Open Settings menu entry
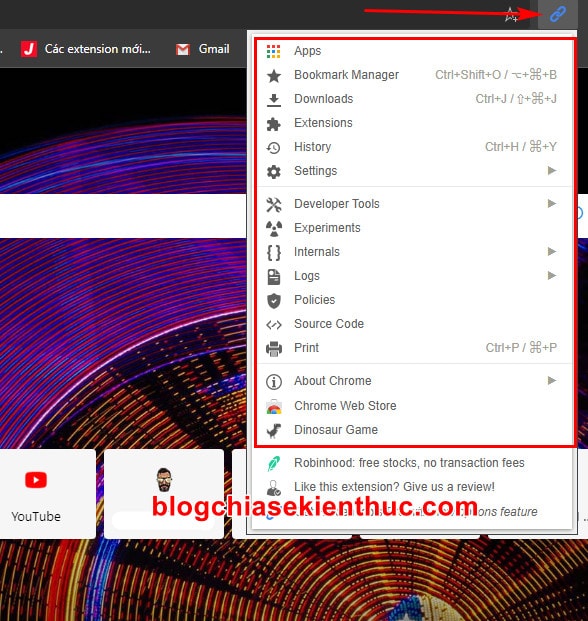The image size is (588, 621). pyautogui.click(x=414, y=171)
